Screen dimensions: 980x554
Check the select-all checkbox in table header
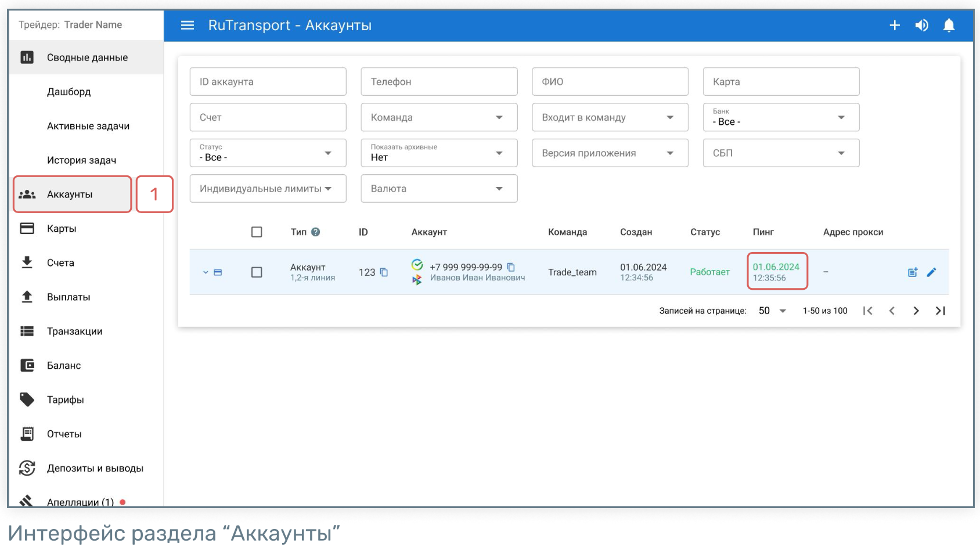point(257,232)
